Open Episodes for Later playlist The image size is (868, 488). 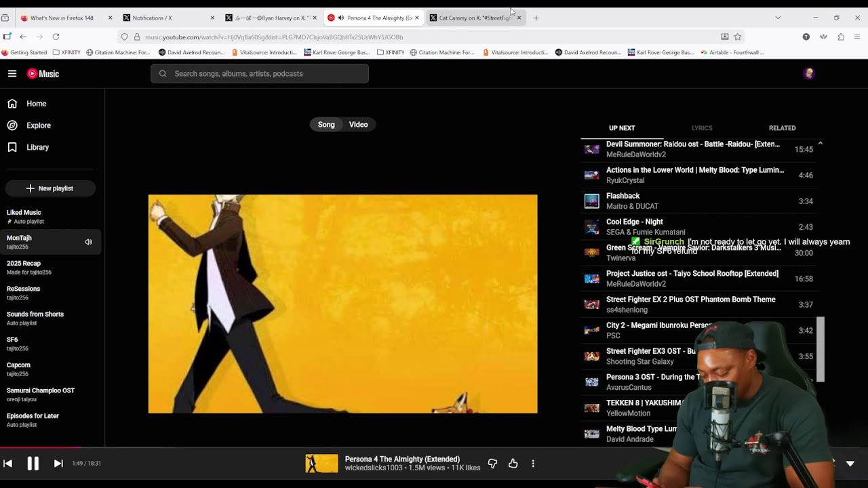coord(50,420)
